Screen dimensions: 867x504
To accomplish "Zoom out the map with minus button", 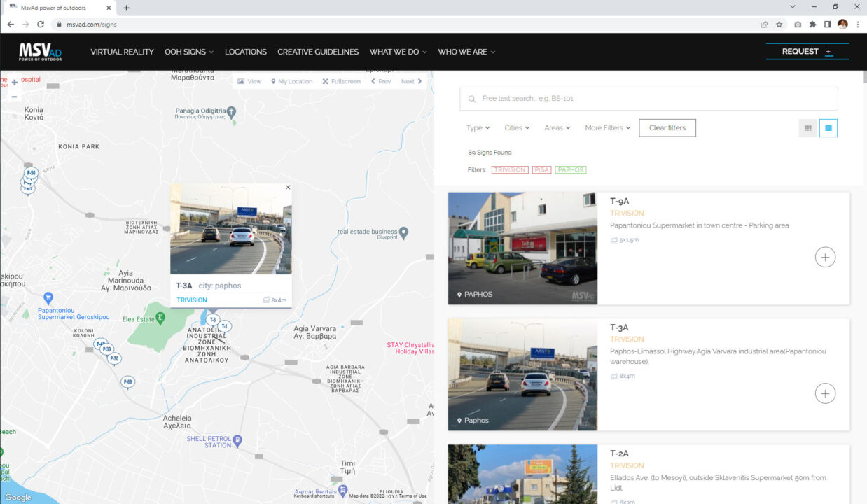I will coord(15,97).
